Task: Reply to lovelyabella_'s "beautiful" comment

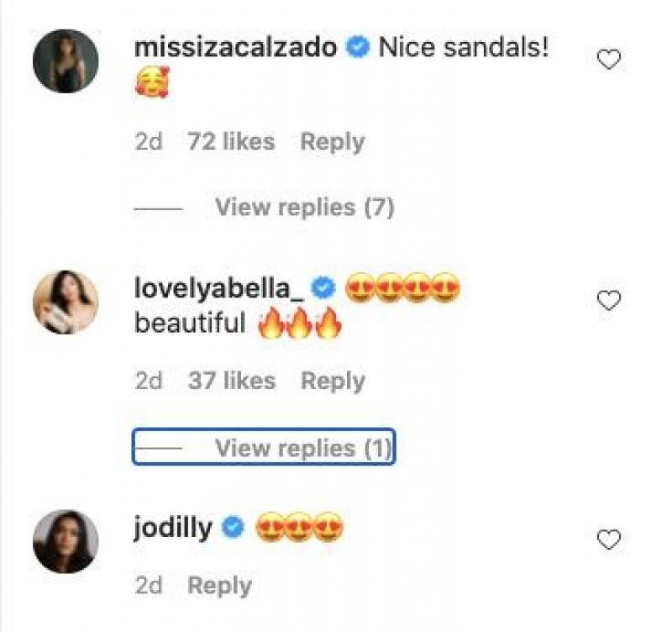Action: point(333,382)
